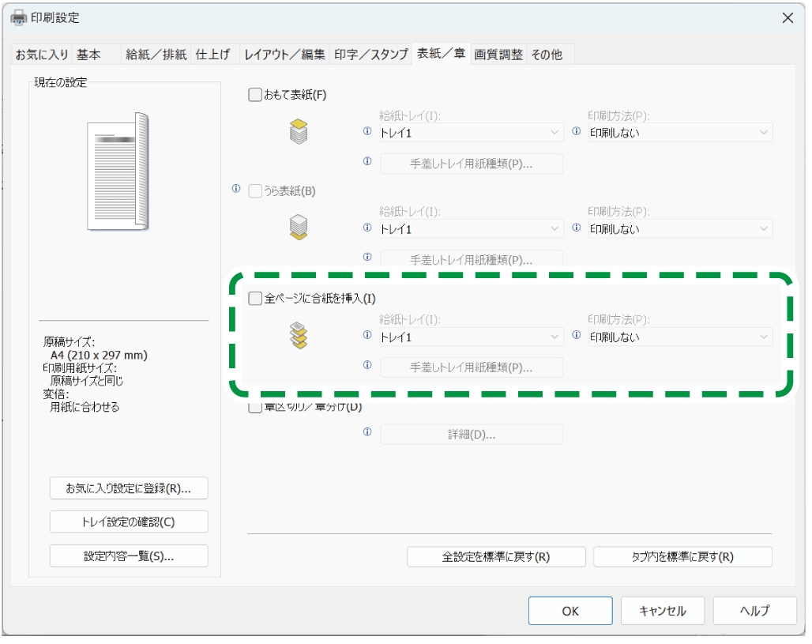This screenshot has width=812, height=644.
Task: Click お気に入り設定に登録(R) button
Action: click(129, 488)
